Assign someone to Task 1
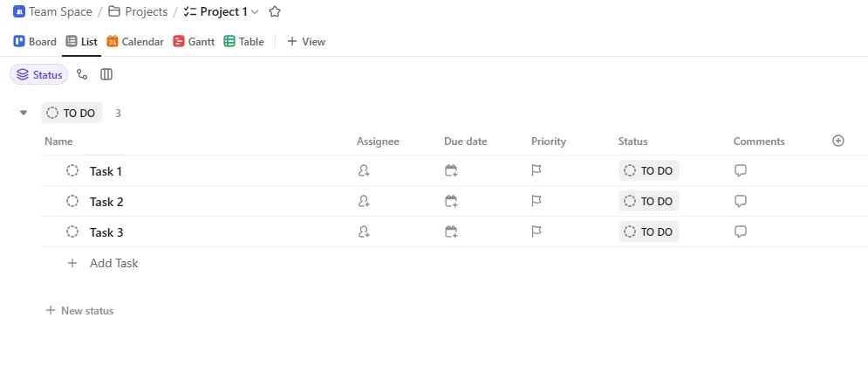This screenshot has height=366, width=868. coord(364,171)
